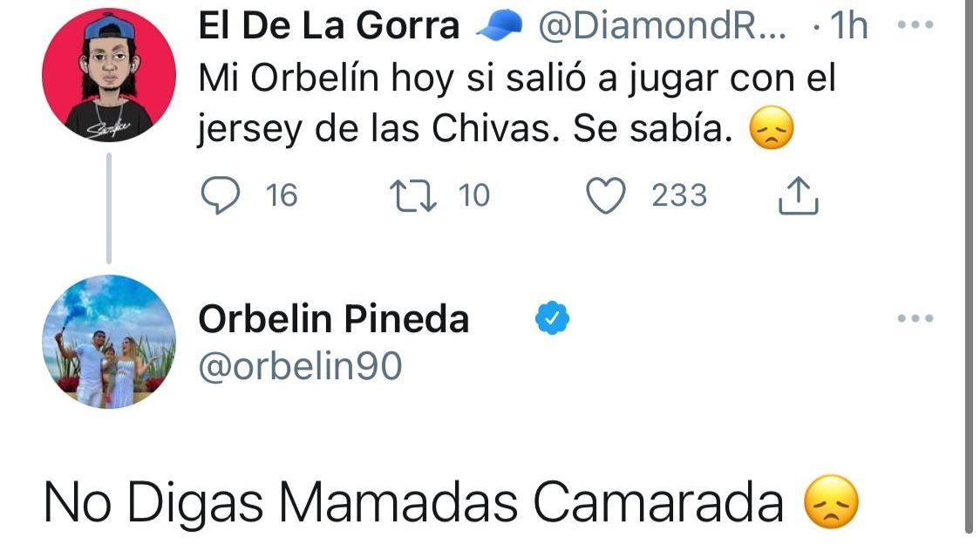980x551 pixels.
Task: Open El De La Gorra's profile picture
Action: 109,75
